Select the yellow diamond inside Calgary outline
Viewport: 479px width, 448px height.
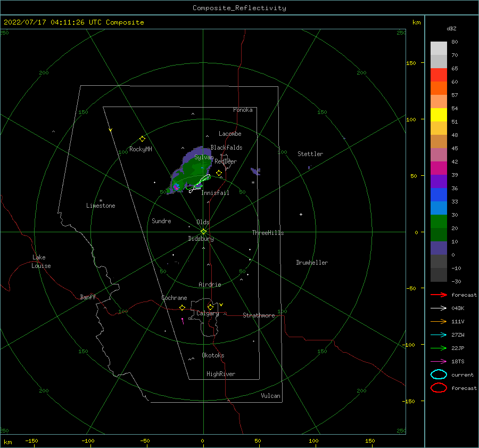coord(210,307)
